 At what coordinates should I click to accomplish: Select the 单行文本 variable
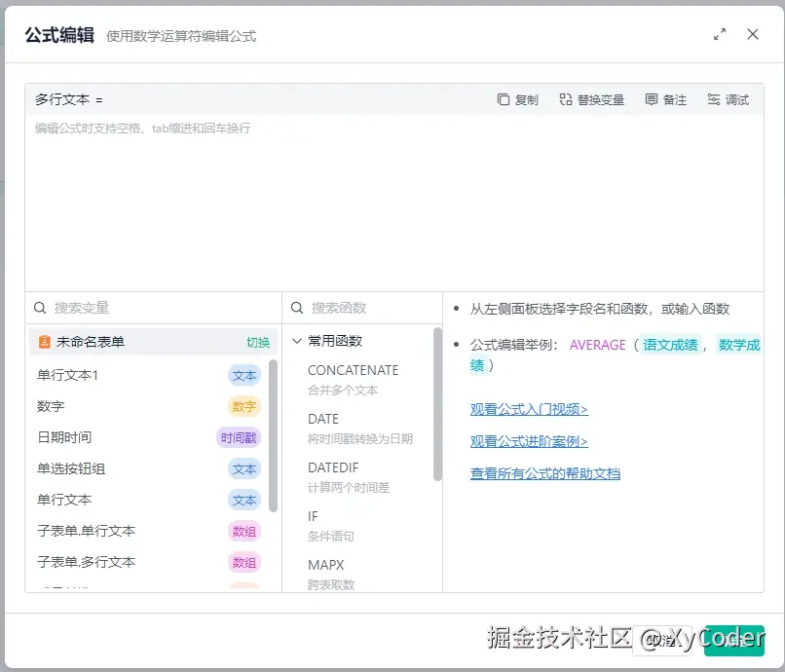149,500
